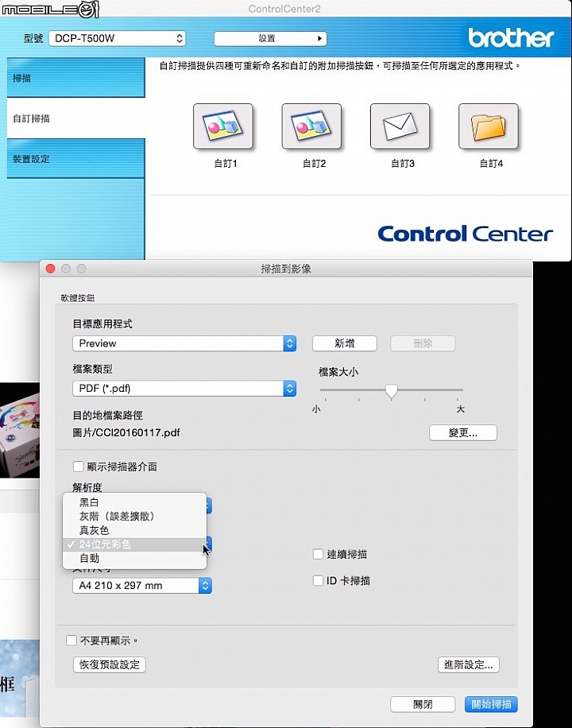Choose 真灰色 from the scan type list
This screenshot has width=572, height=728.
click(134, 530)
